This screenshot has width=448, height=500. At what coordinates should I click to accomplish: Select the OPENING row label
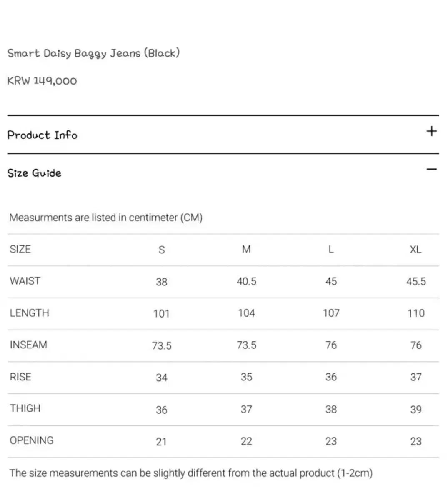(x=32, y=440)
